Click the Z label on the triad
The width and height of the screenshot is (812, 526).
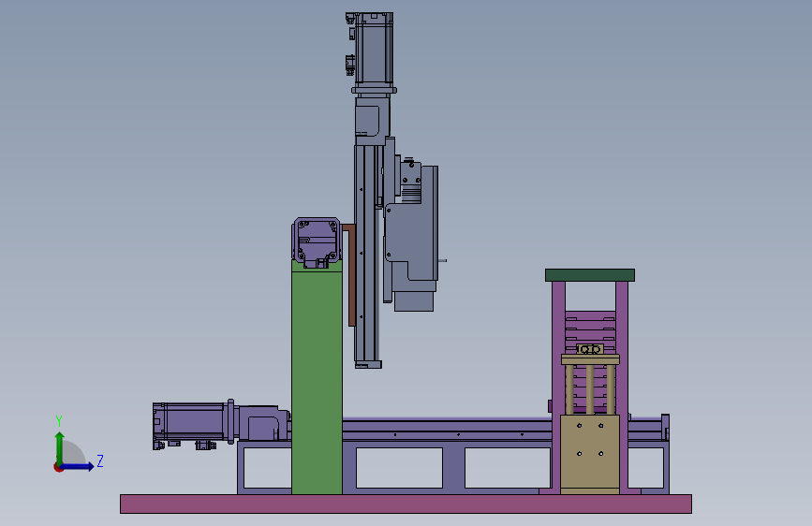100,460
